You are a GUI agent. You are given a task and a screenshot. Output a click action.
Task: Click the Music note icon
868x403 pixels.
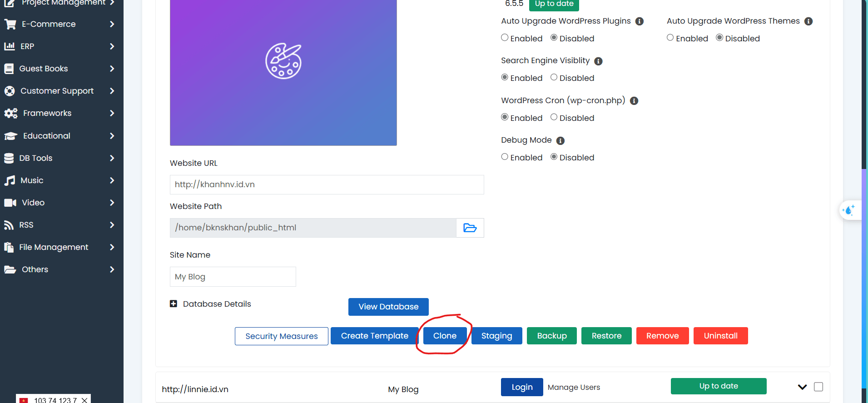pos(10,180)
